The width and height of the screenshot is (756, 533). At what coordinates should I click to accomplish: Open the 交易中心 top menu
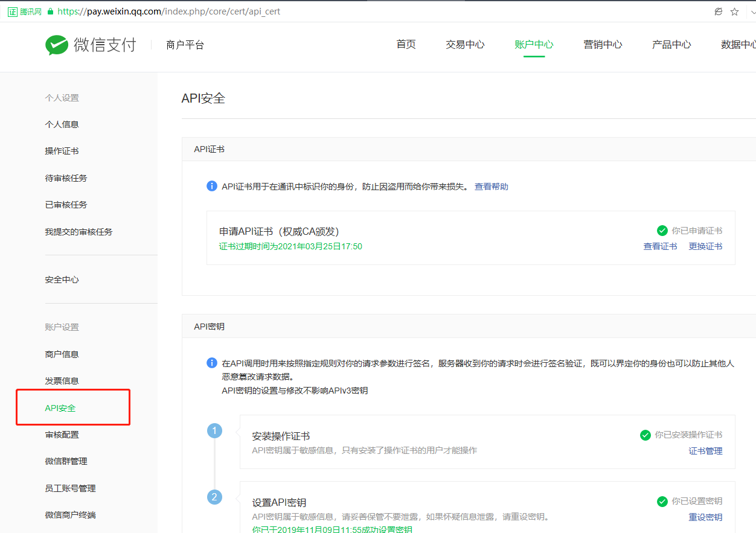coord(465,45)
